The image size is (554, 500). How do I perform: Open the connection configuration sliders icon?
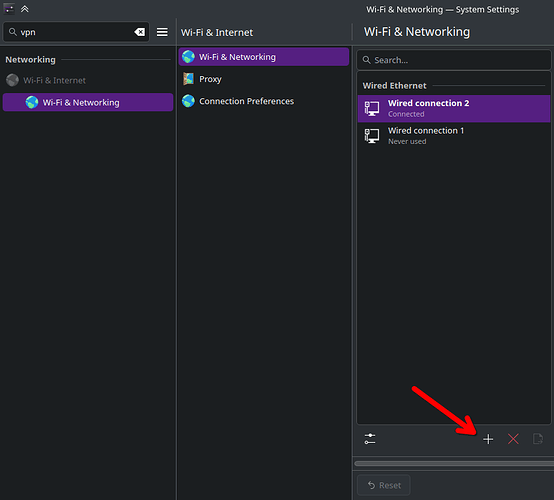coord(370,439)
